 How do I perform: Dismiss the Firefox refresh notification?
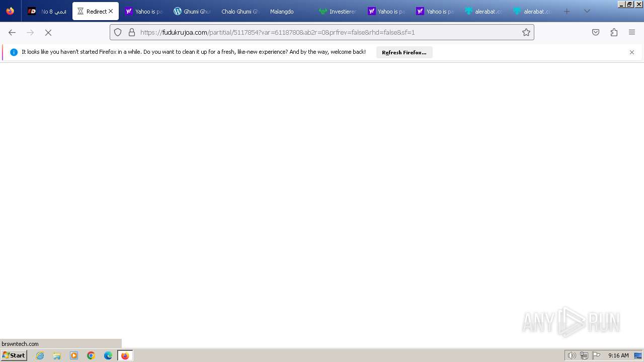[x=632, y=52]
